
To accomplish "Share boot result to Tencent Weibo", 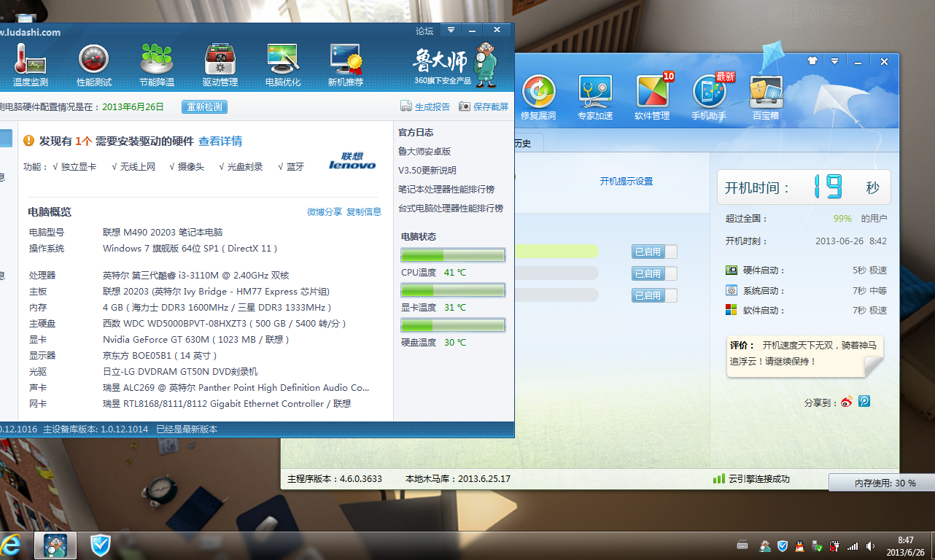I will coord(864,401).
